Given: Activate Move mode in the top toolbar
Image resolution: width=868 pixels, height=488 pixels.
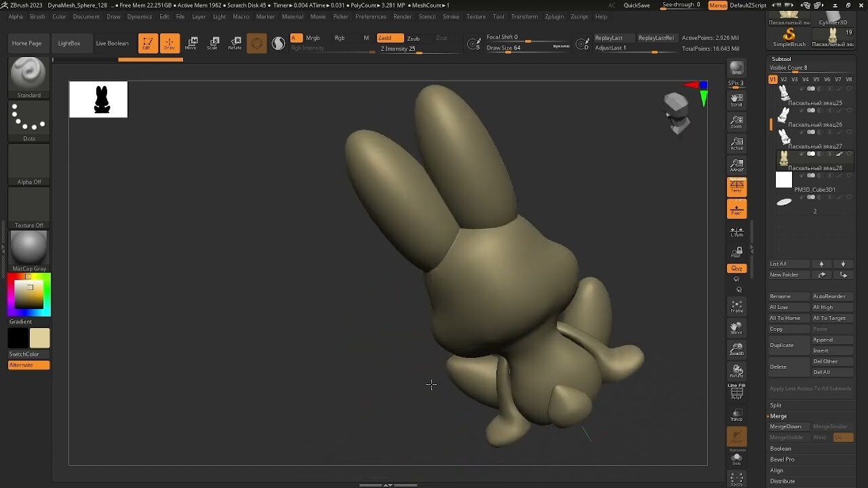Looking at the screenshot, I should point(192,43).
